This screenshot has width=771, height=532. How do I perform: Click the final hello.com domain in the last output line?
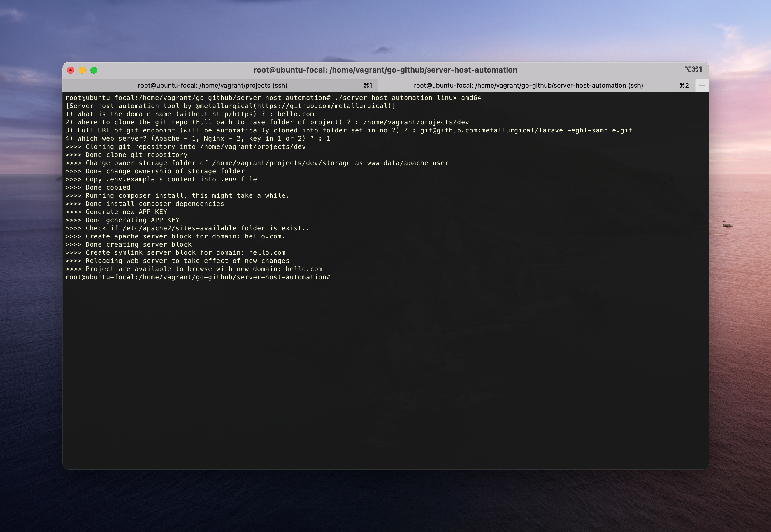click(x=304, y=269)
